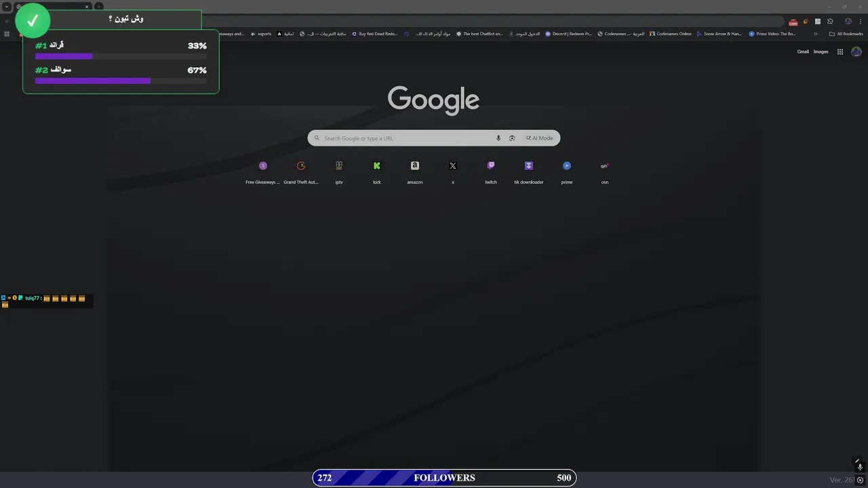Open the x shortcut tile
This screenshot has width=868, height=488.
pos(453,172)
